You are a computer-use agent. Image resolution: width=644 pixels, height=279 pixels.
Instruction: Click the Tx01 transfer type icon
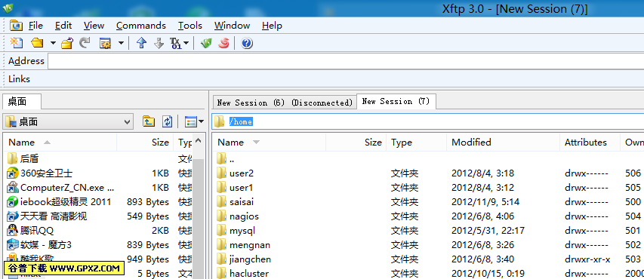pyautogui.click(x=175, y=43)
